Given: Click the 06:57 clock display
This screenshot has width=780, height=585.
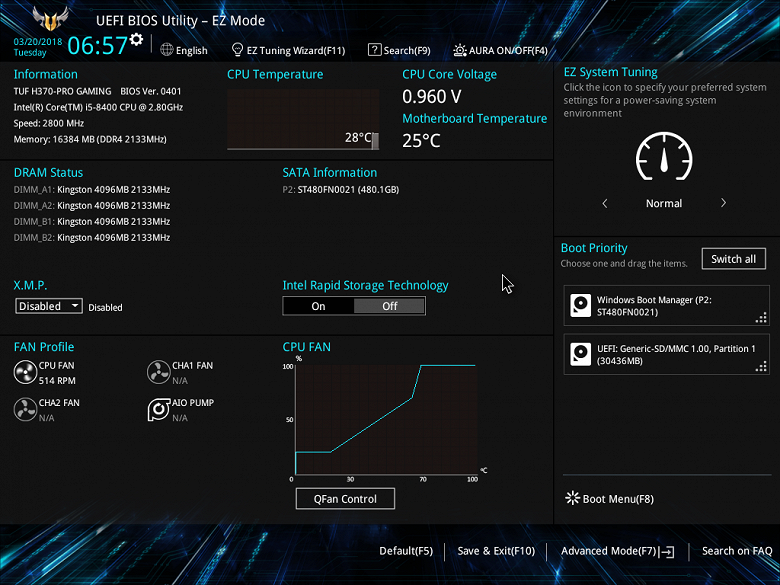Looking at the screenshot, I should (x=98, y=45).
